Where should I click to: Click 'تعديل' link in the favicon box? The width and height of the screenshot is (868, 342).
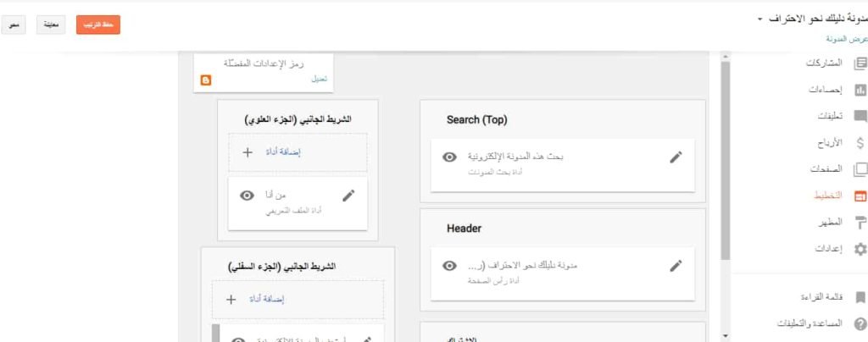320,79
